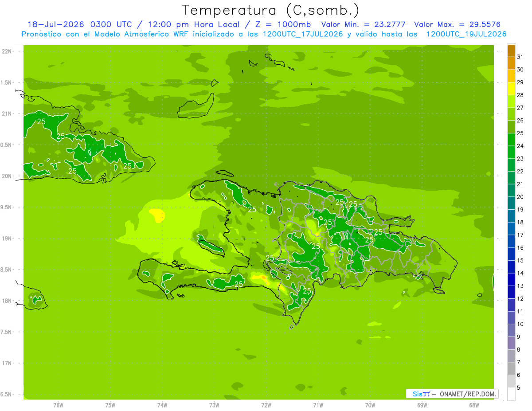
Task: Click the '20' label on the color scale
Action: pos(520,197)
